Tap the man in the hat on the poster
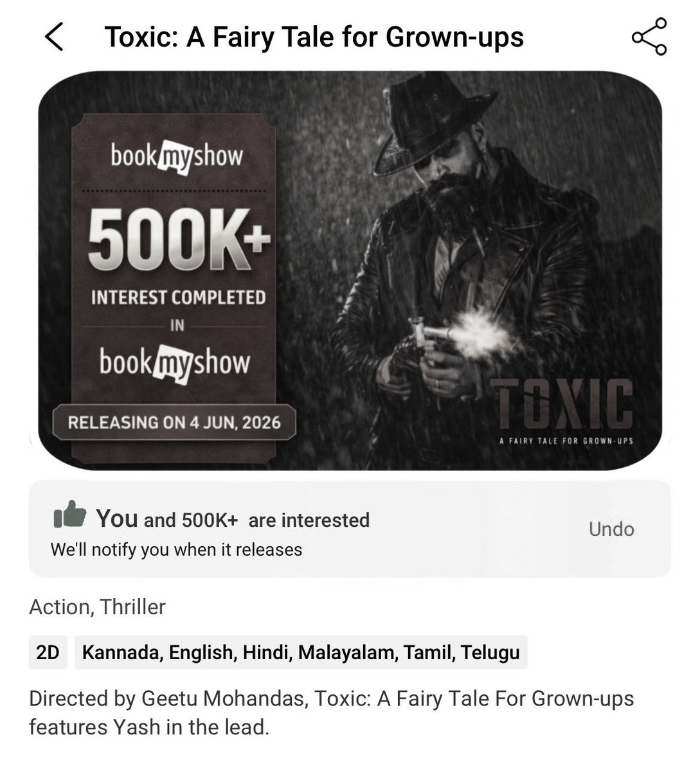700x771 pixels. pos(450,212)
